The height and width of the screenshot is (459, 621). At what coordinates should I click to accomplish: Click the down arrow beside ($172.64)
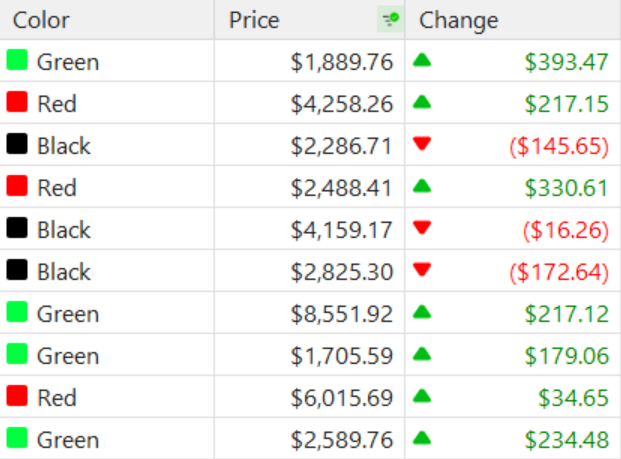click(422, 271)
